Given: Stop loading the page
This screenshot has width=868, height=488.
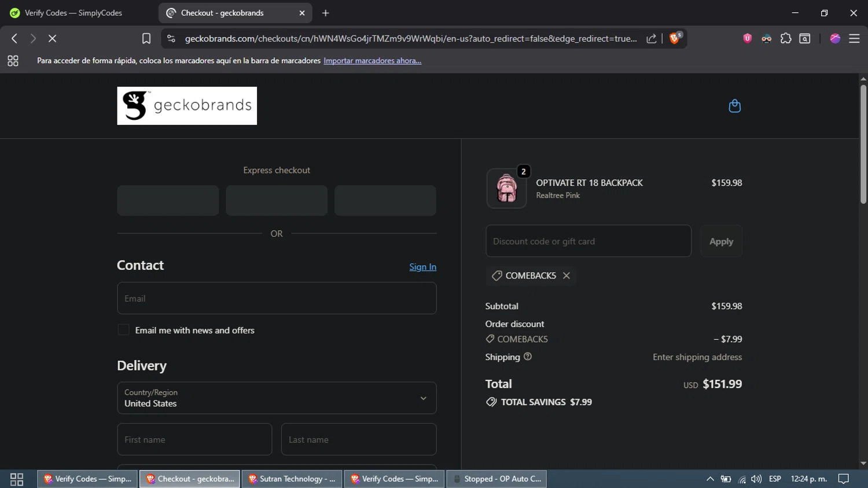Looking at the screenshot, I should coord(52,38).
